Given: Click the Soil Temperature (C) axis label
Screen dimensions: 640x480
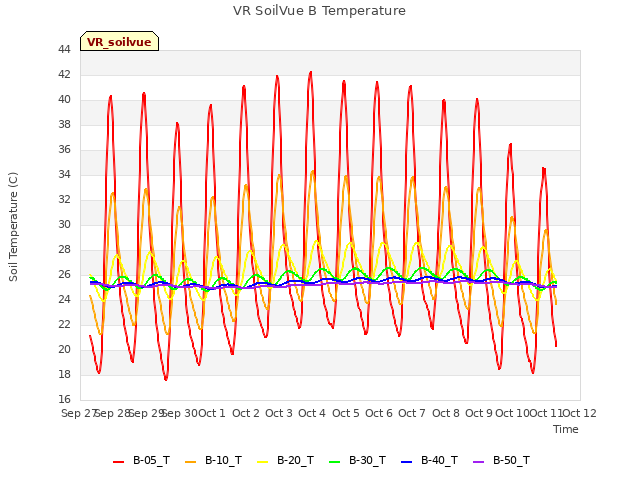Looking at the screenshot, I should [13, 227].
